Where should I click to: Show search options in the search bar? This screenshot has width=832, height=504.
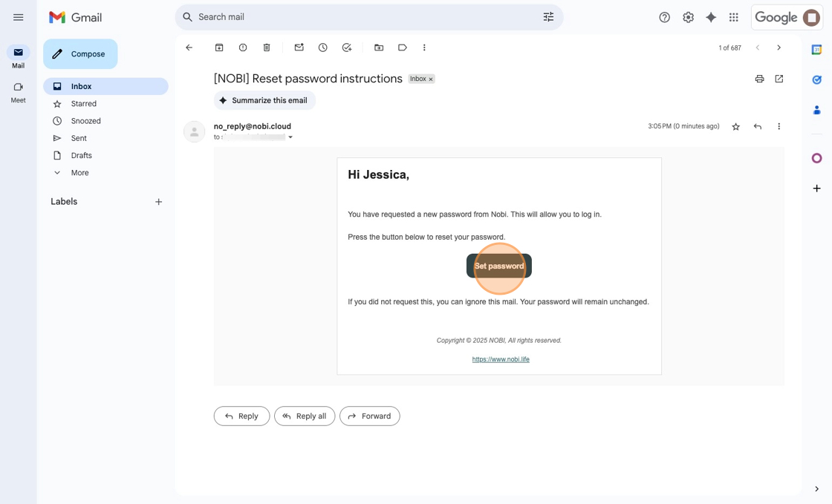548,17
